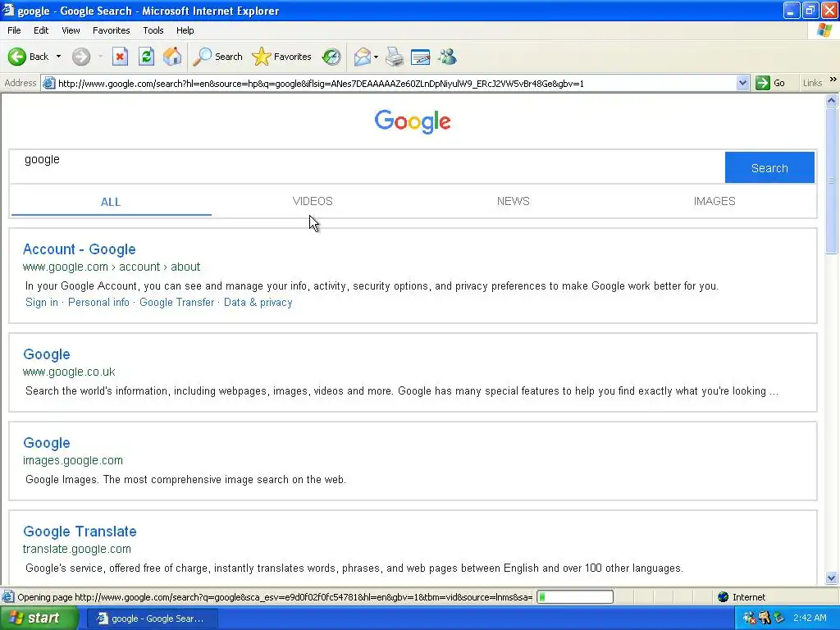Click the Google search text box
Image resolution: width=840 pixels, height=630 pixels.
(367, 167)
